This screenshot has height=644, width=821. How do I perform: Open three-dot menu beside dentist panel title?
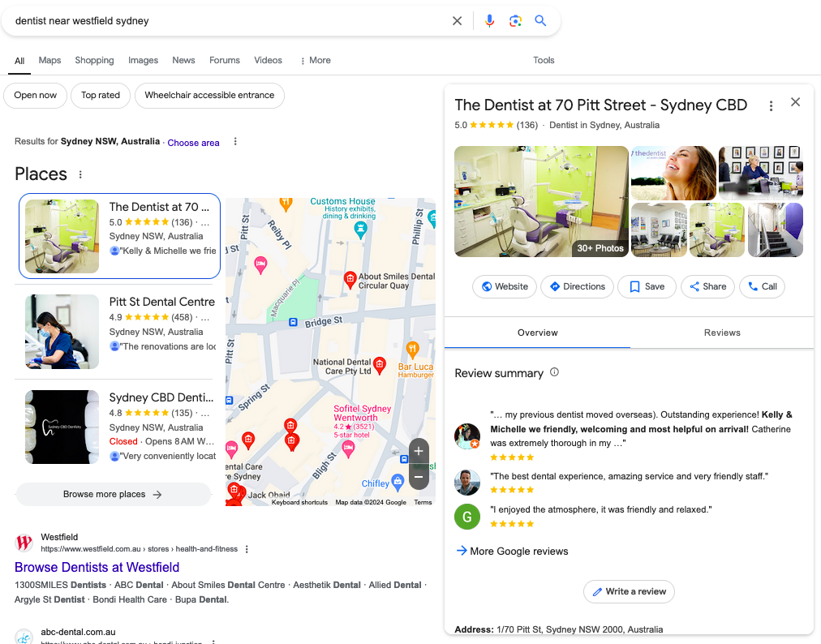(x=771, y=105)
